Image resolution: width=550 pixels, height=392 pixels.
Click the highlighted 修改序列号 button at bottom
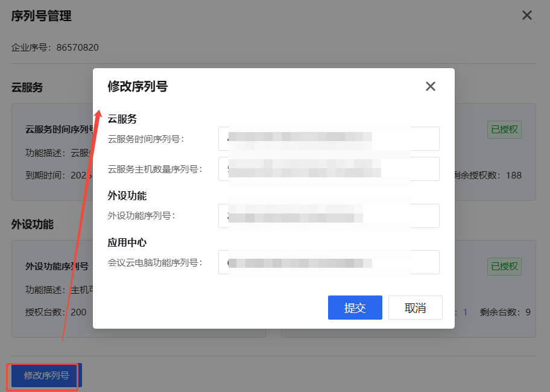pyautogui.click(x=46, y=375)
